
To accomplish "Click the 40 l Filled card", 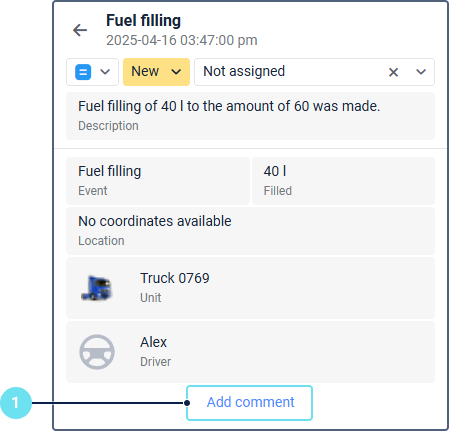I will 343,181.
